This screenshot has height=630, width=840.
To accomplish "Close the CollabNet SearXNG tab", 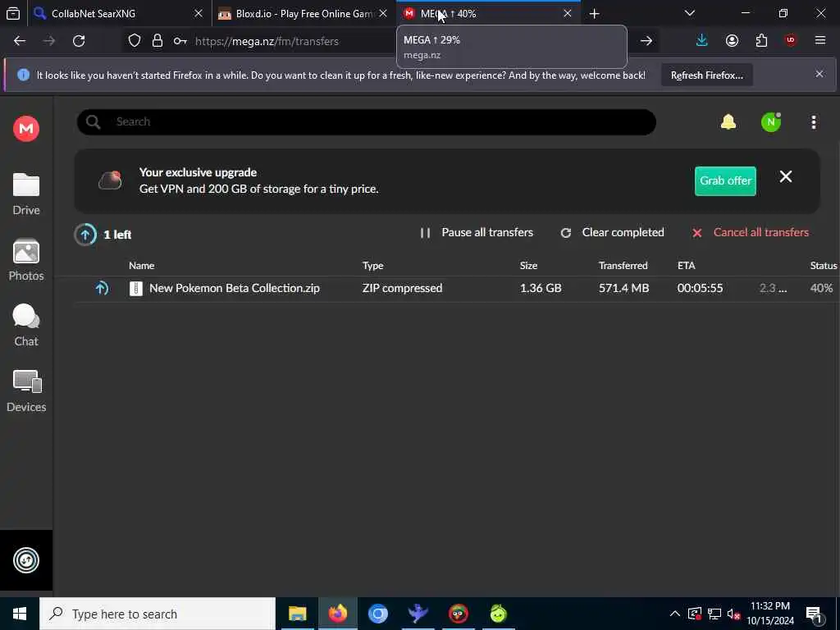I will [199, 14].
